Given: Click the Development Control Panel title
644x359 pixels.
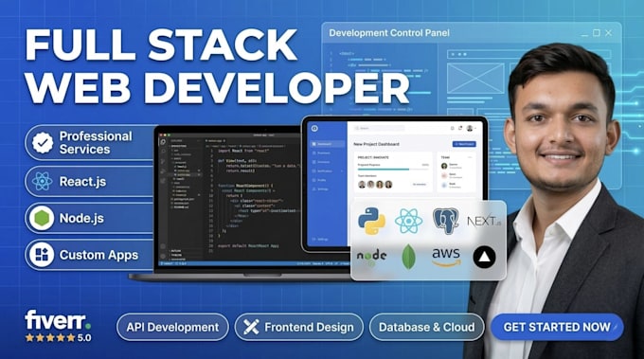Looking at the screenshot, I should [389, 33].
